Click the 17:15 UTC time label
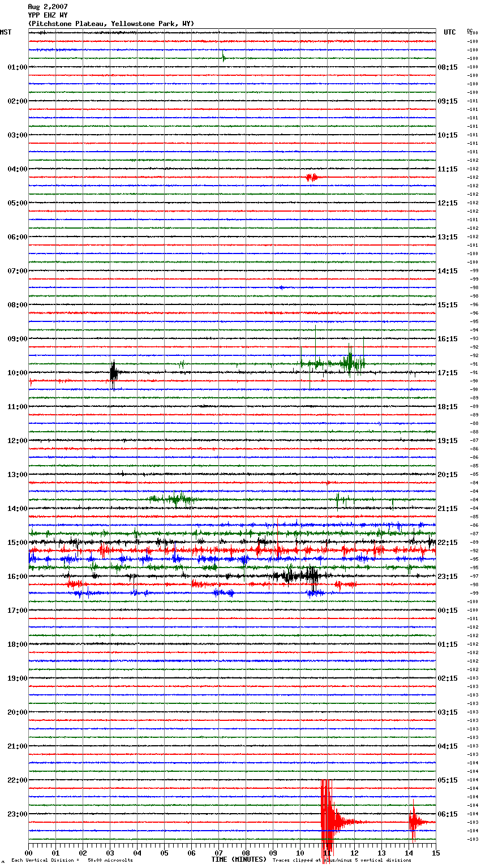The height and width of the screenshot is (868, 481). pyautogui.click(x=448, y=373)
